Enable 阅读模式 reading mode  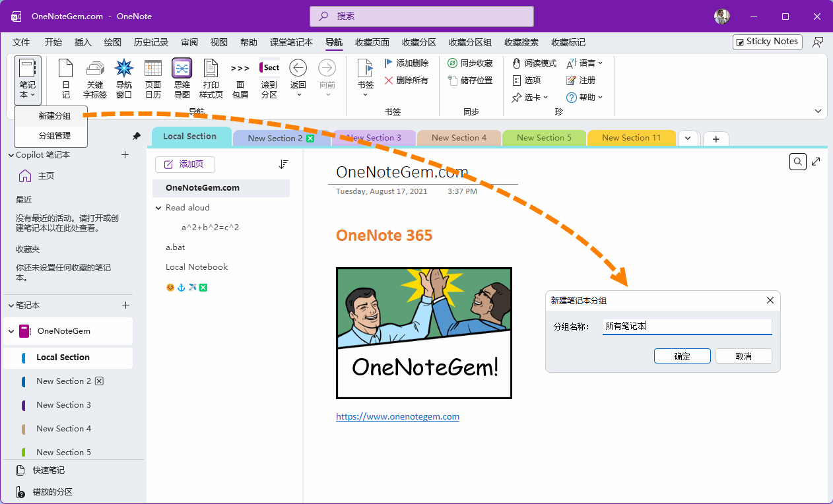click(535, 63)
